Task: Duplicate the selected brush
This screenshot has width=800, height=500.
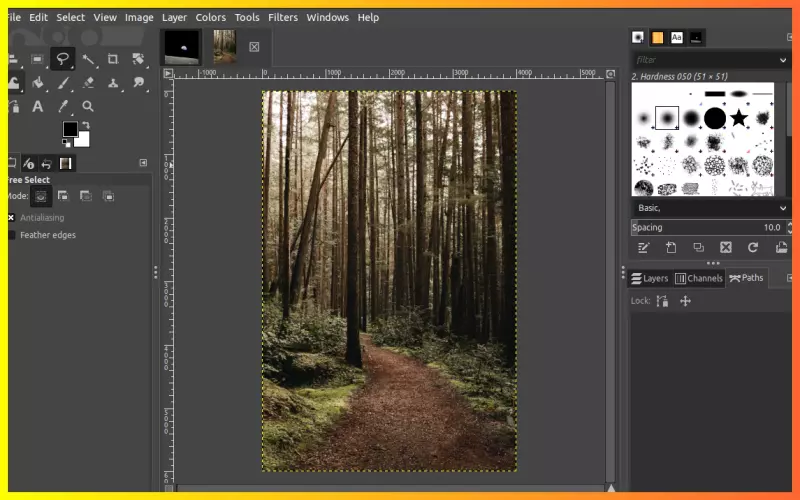Action: click(698, 247)
